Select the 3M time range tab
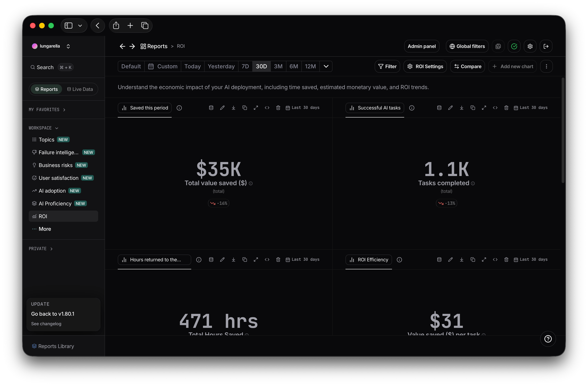The image size is (588, 386). coord(278,66)
